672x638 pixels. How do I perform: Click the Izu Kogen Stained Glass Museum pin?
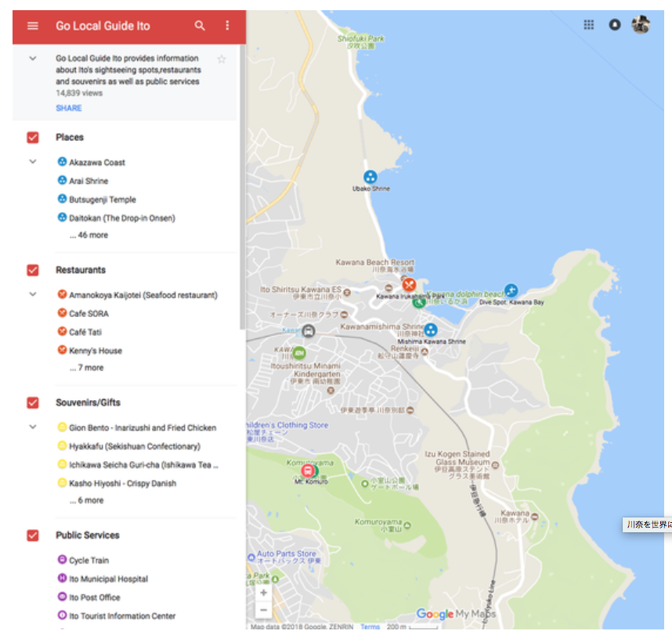click(x=495, y=465)
